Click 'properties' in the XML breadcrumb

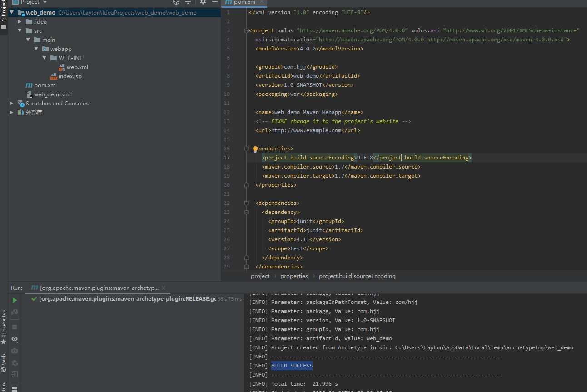pos(294,276)
